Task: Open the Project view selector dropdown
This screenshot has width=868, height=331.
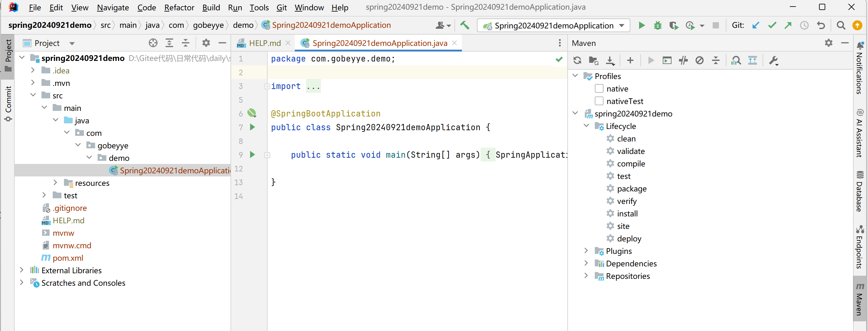Action: 72,43
